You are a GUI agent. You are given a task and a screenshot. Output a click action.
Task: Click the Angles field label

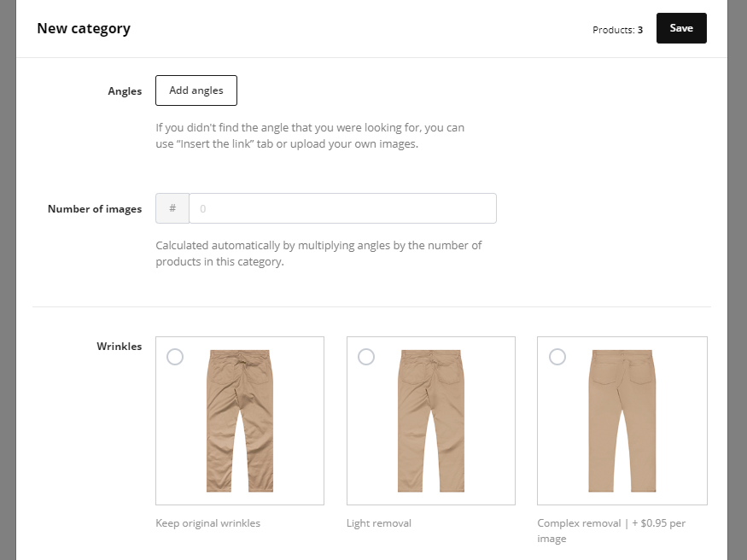point(125,91)
